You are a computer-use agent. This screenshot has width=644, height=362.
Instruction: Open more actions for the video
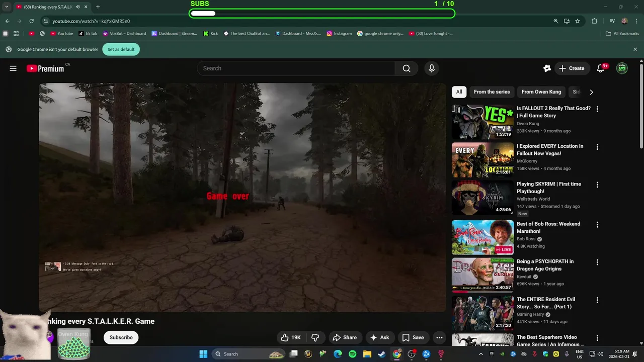(x=439, y=337)
